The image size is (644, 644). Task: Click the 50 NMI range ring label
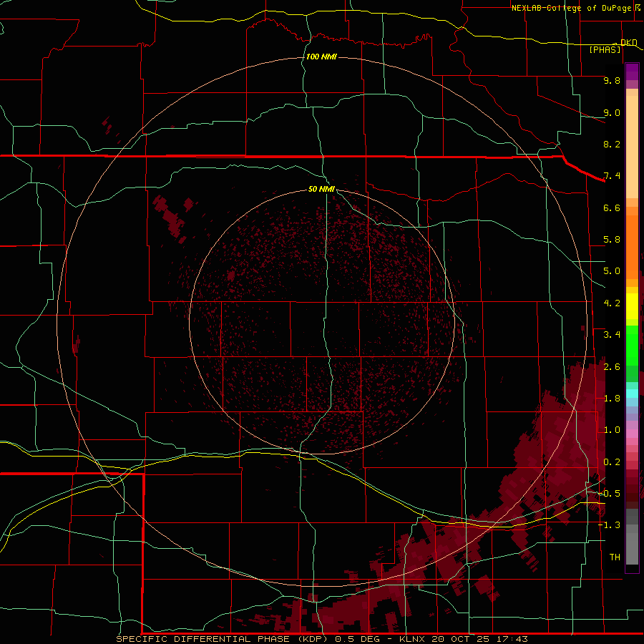[321, 190]
